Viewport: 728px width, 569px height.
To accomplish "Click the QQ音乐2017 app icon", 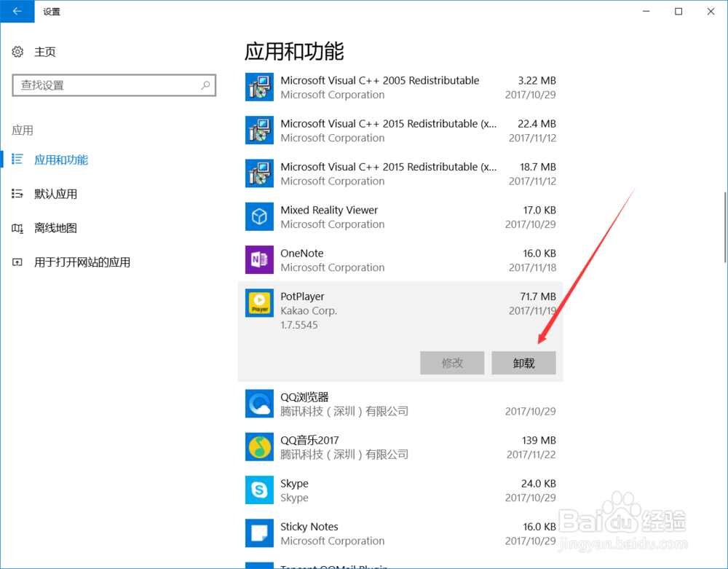I will (259, 447).
